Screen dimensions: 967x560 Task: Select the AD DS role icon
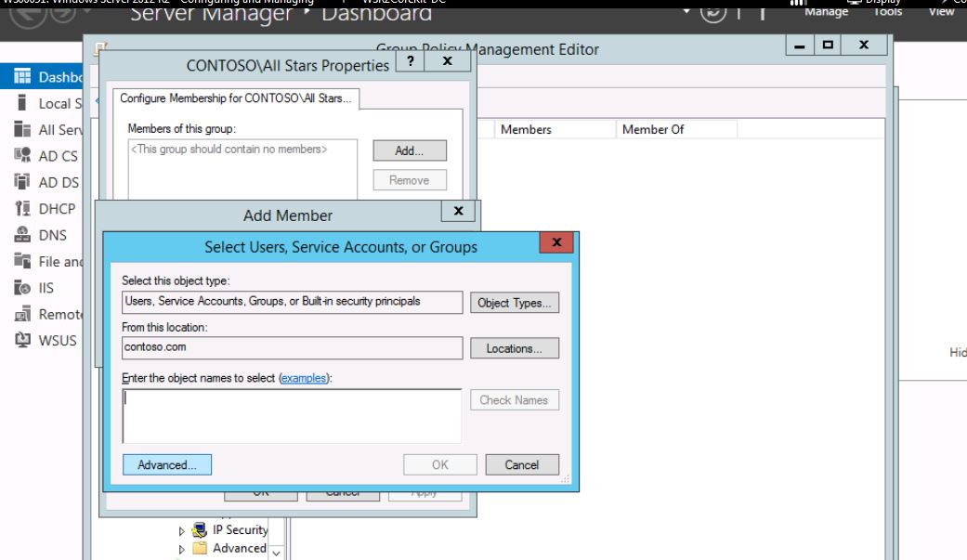pos(22,182)
